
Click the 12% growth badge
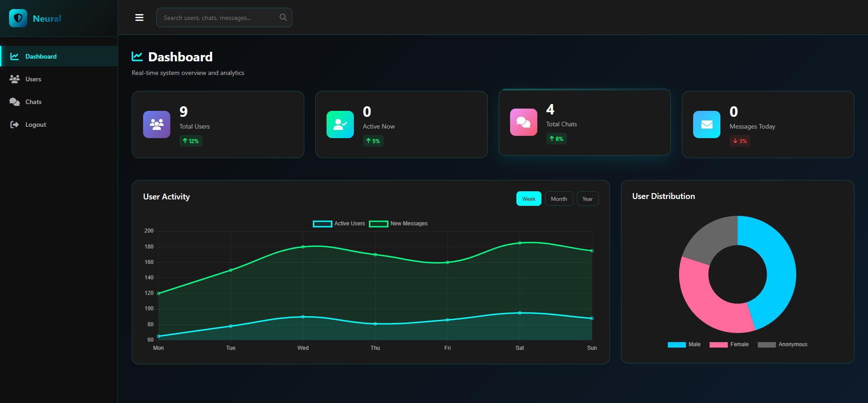[191, 141]
